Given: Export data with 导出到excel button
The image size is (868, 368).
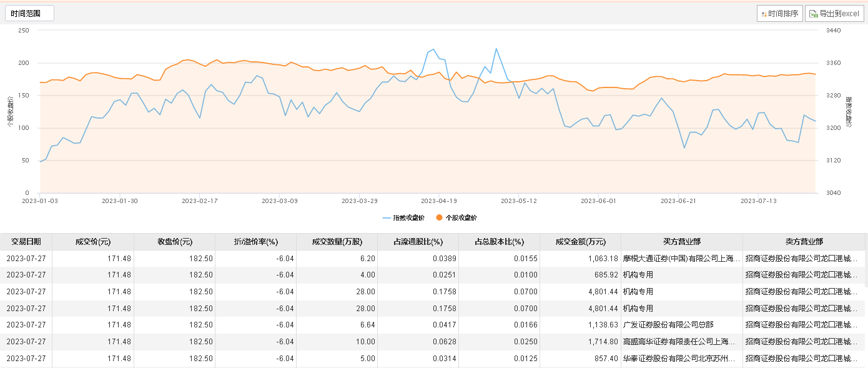Looking at the screenshot, I should tap(834, 14).
